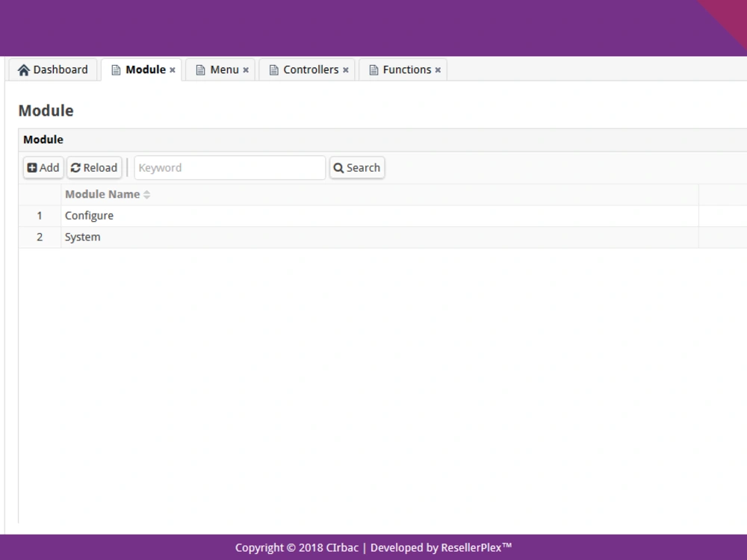Click the magnifier icon on the Search button
Image resolution: width=747 pixels, height=560 pixels.
(339, 167)
